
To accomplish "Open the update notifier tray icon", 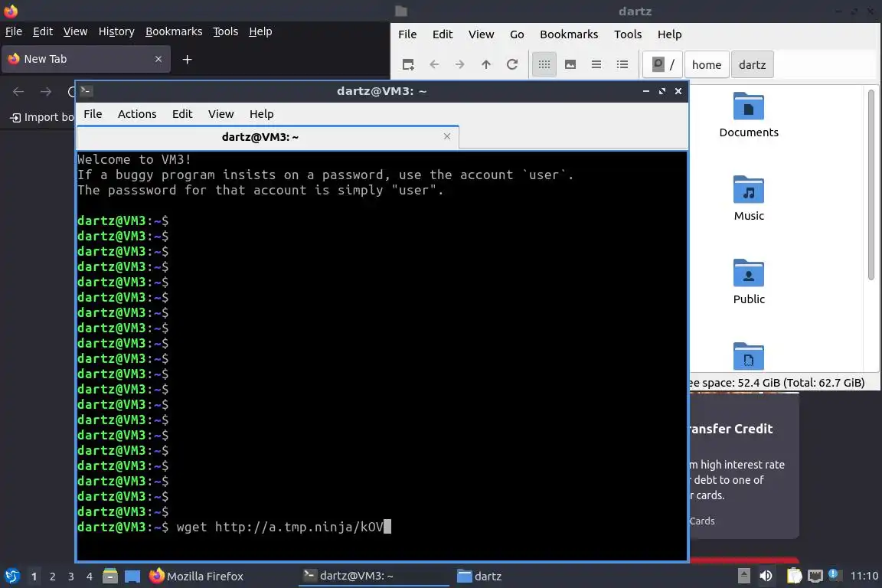I will click(835, 574).
